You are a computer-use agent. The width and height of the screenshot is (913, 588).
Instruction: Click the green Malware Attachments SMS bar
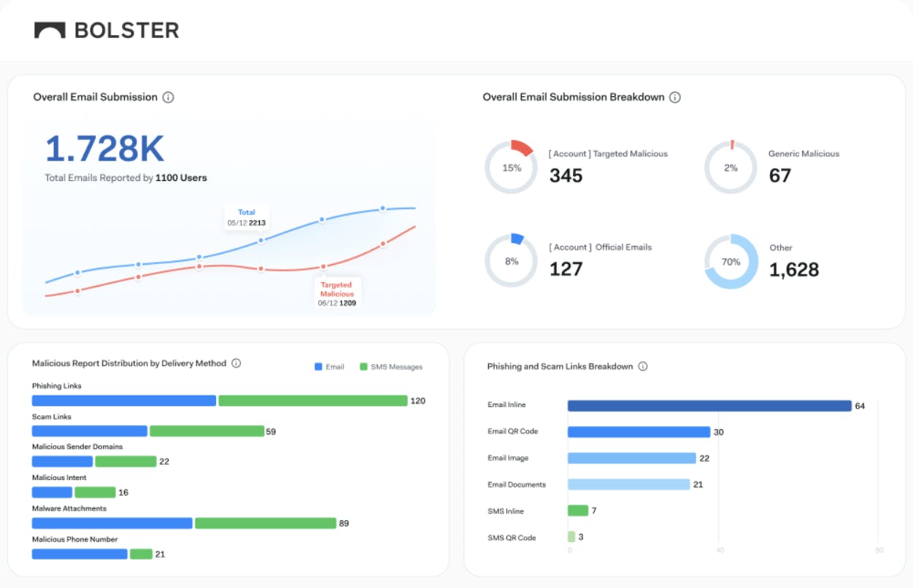click(265, 523)
